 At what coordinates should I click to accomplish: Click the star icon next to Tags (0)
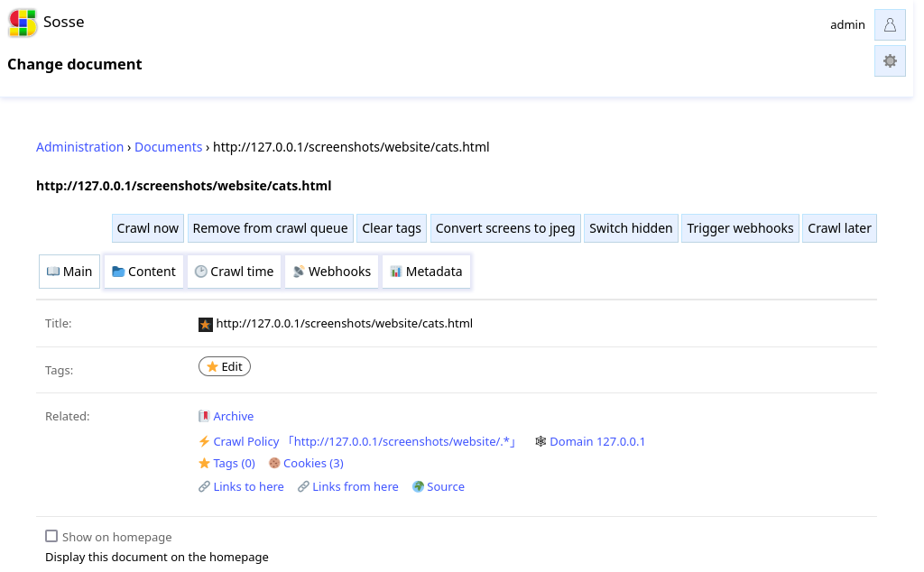[204, 463]
